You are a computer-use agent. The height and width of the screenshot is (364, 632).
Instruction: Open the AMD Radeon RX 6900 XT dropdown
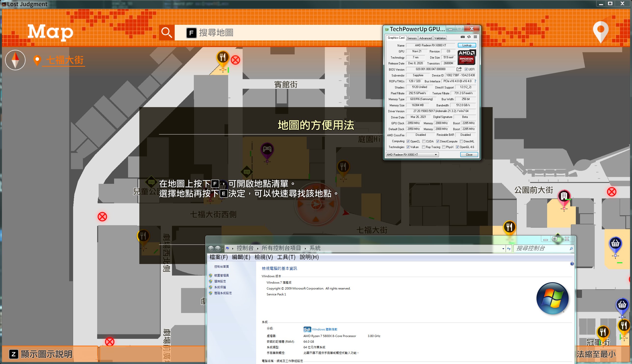[435, 155]
